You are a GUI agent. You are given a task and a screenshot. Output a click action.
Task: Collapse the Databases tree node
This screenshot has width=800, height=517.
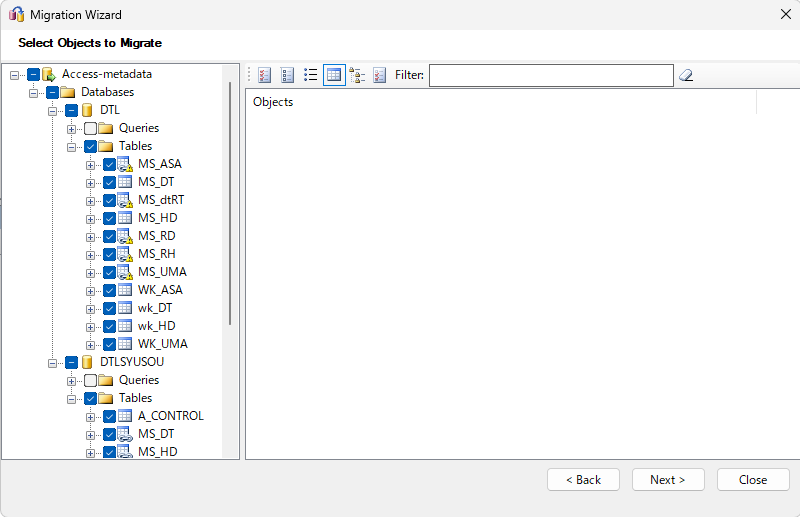34,92
